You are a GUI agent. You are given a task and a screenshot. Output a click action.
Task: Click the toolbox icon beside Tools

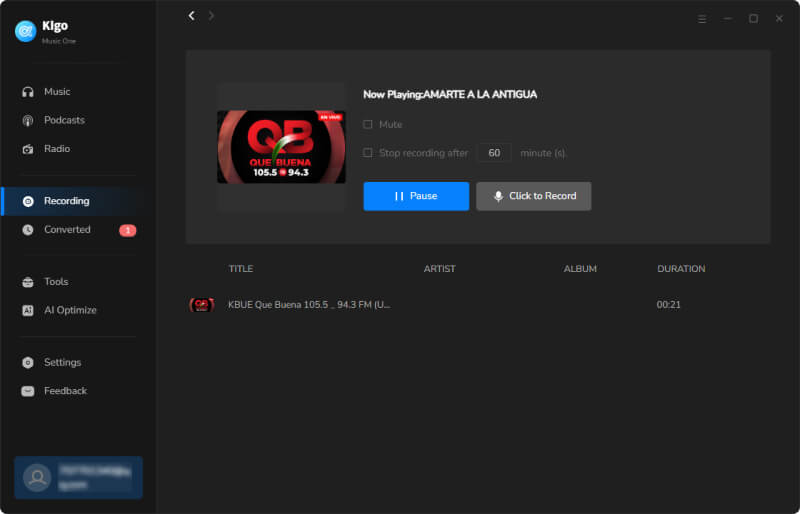[28, 282]
